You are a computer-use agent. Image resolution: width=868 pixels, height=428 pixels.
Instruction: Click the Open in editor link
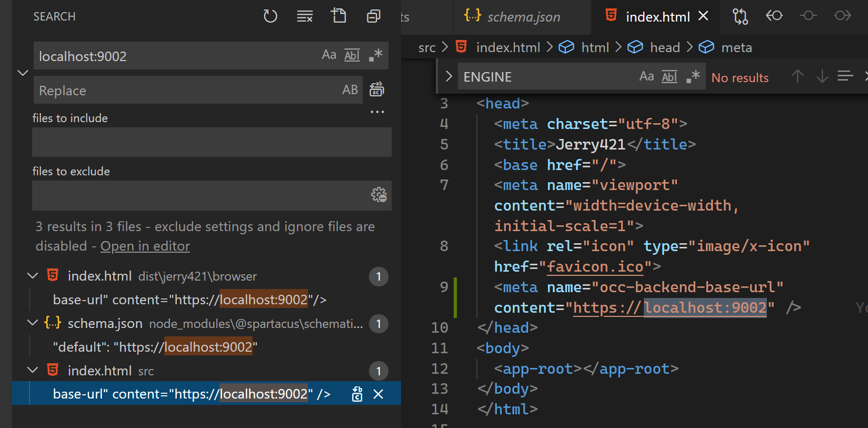coord(145,246)
